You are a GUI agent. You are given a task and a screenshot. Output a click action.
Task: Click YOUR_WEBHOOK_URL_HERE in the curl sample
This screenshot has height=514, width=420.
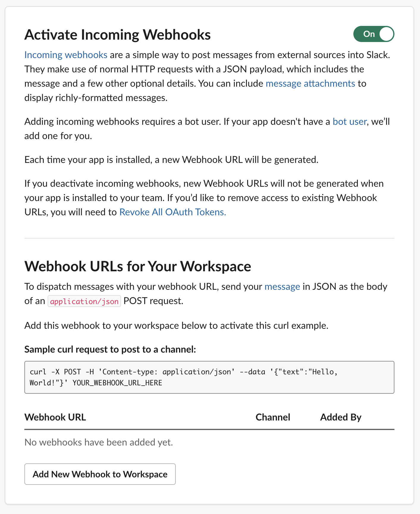(x=117, y=383)
